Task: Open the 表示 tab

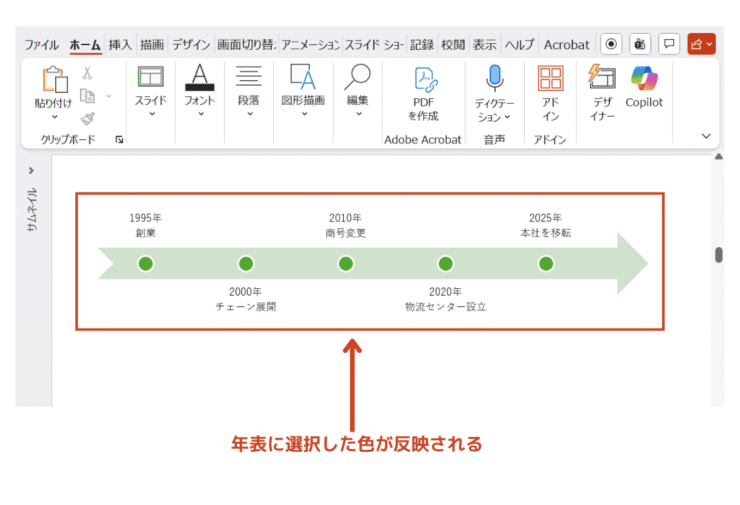Action: 485,45
